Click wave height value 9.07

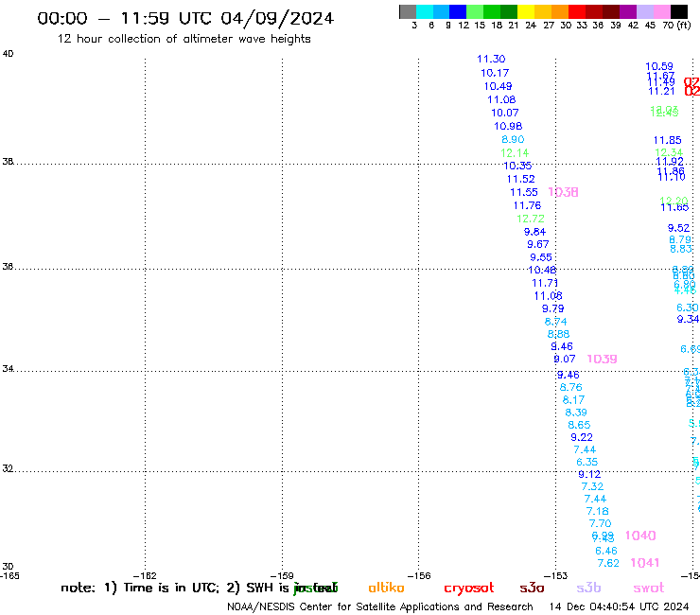pos(565,360)
